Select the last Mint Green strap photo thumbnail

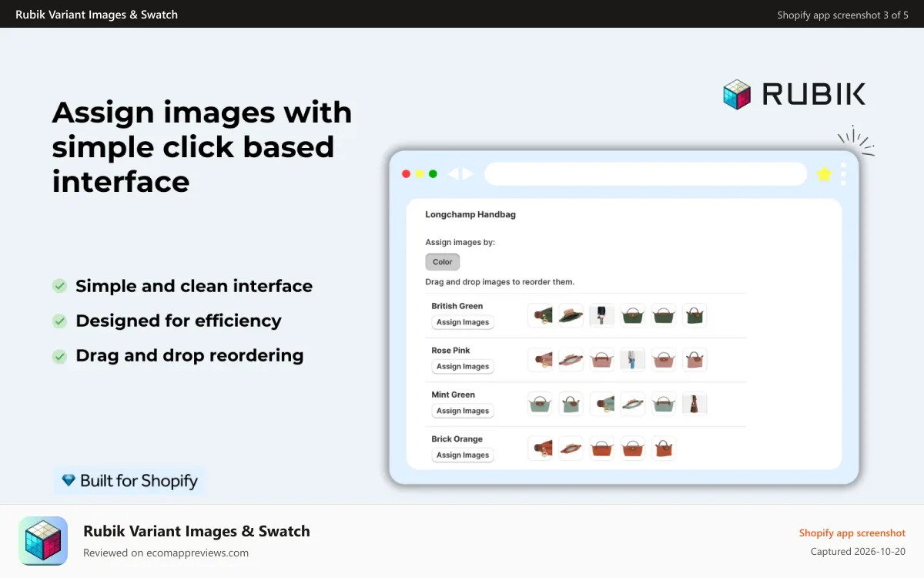click(x=695, y=404)
